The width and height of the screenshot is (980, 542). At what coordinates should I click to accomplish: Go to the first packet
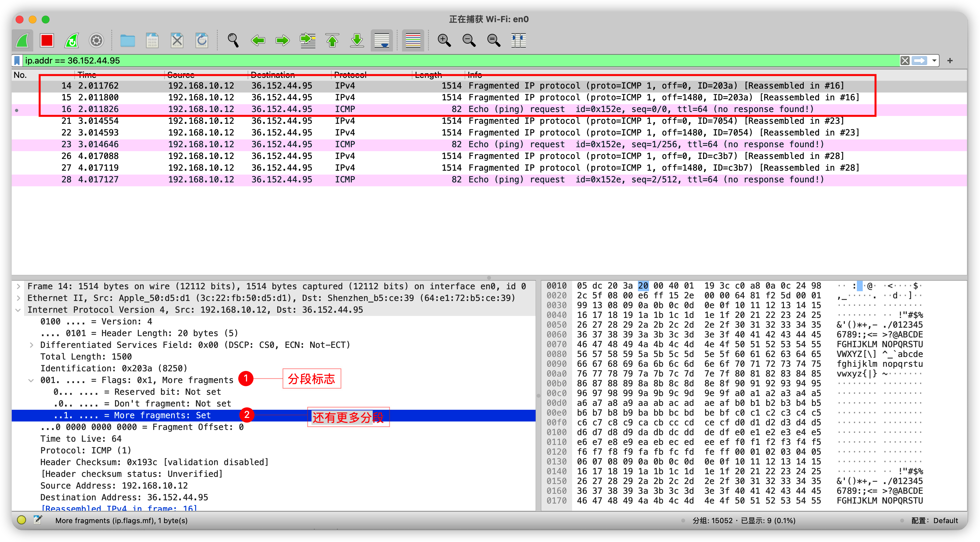point(332,40)
